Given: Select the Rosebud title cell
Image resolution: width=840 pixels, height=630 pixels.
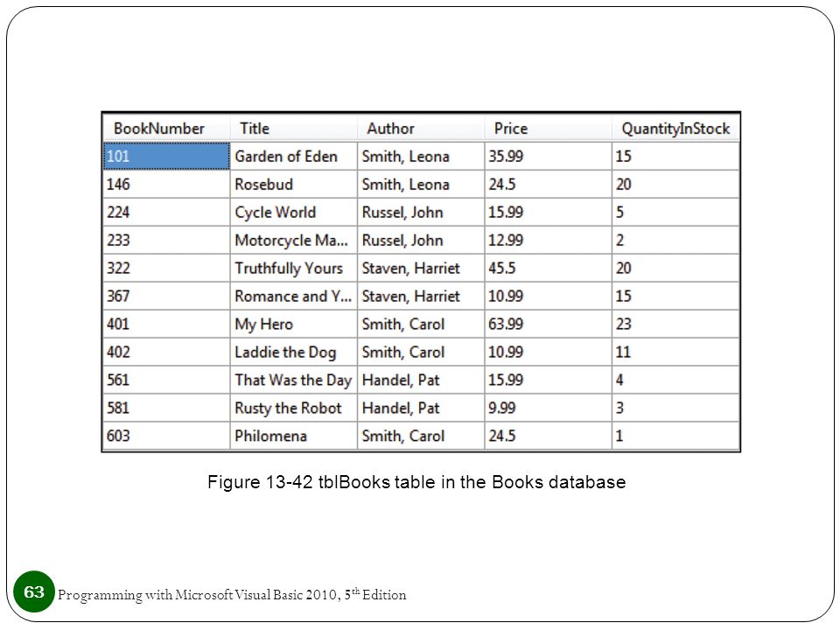Looking at the screenshot, I should 294,185.
